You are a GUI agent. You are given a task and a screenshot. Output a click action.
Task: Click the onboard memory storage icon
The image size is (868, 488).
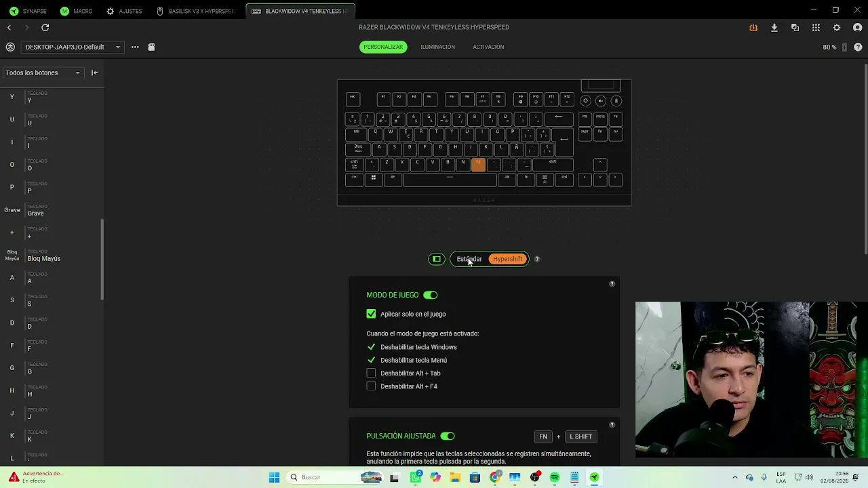point(151,47)
